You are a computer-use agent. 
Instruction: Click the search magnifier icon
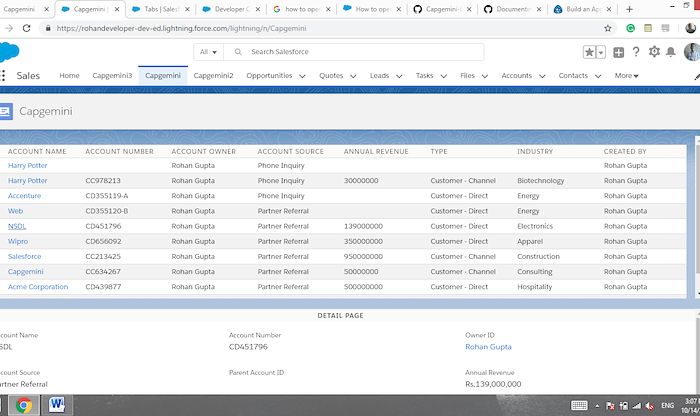click(238, 52)
